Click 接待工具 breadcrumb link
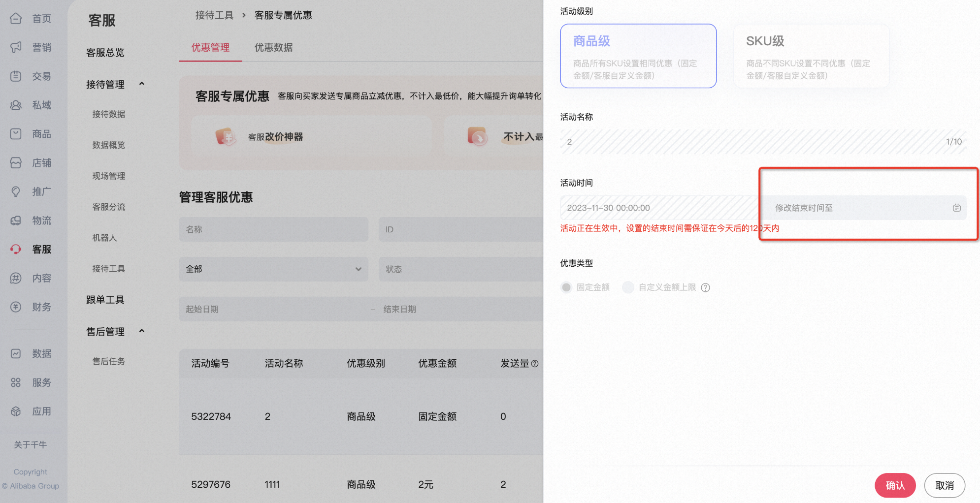Viewport: 980px width, 503px height. 214,15
